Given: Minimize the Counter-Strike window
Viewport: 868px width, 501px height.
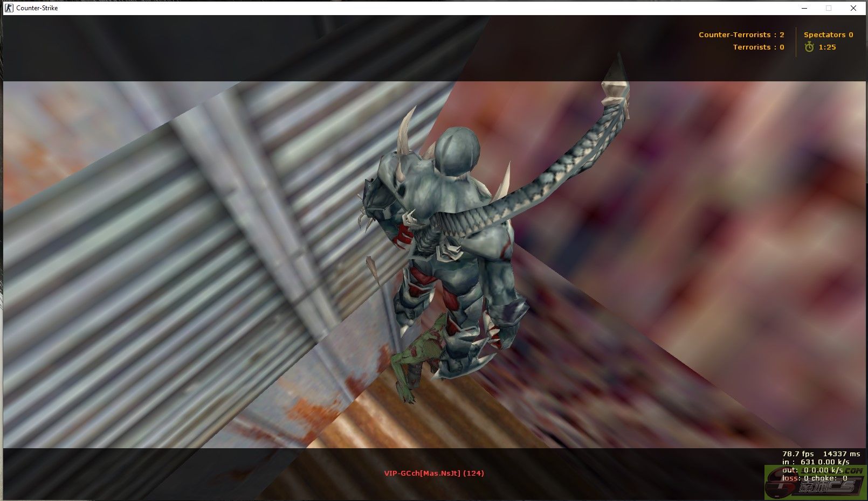Looking at the screenshot, I should click(804, 8).
